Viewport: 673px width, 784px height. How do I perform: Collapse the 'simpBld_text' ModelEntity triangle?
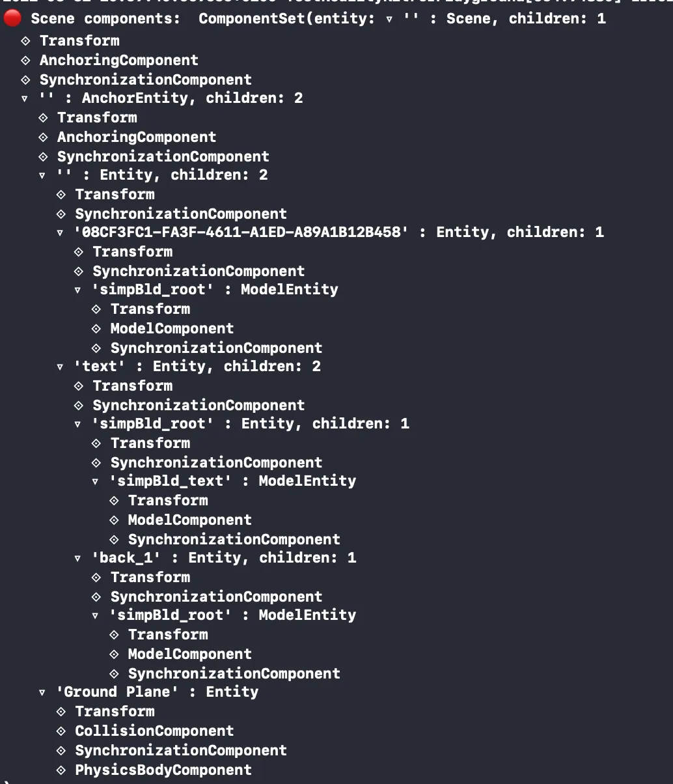coord(95,482)
